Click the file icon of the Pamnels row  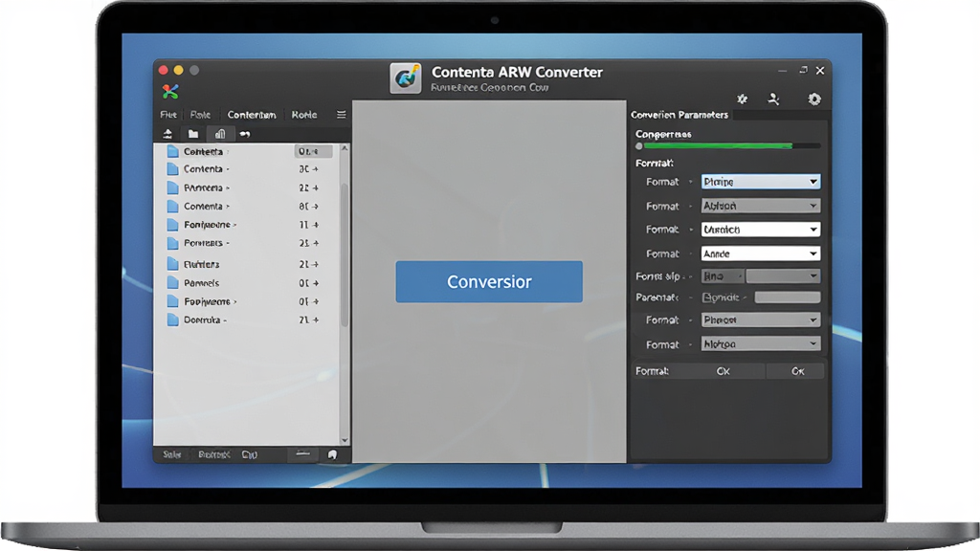point(173,282)
